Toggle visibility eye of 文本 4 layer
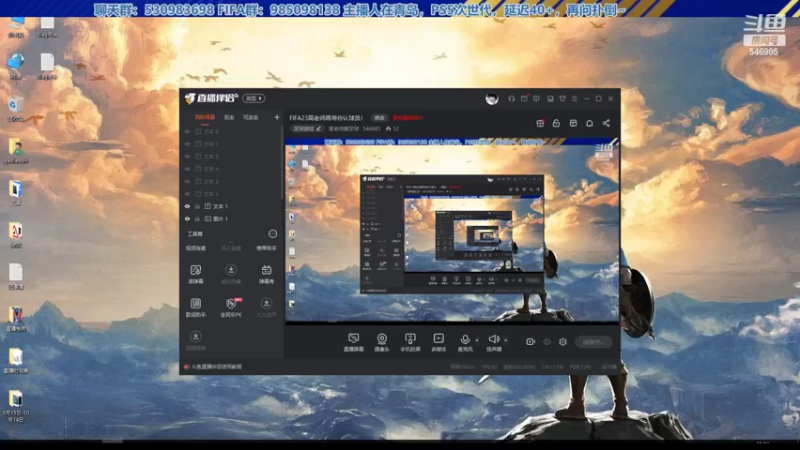The height and width of the screenshot is (450, 800). tap(187, 169)
